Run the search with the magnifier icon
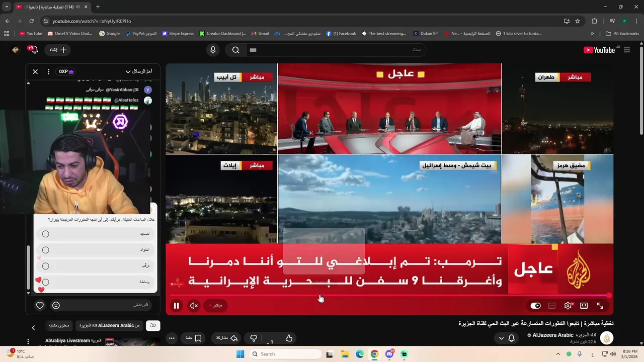The width and height of the screenshot is (644, 362). coord(235,50)
